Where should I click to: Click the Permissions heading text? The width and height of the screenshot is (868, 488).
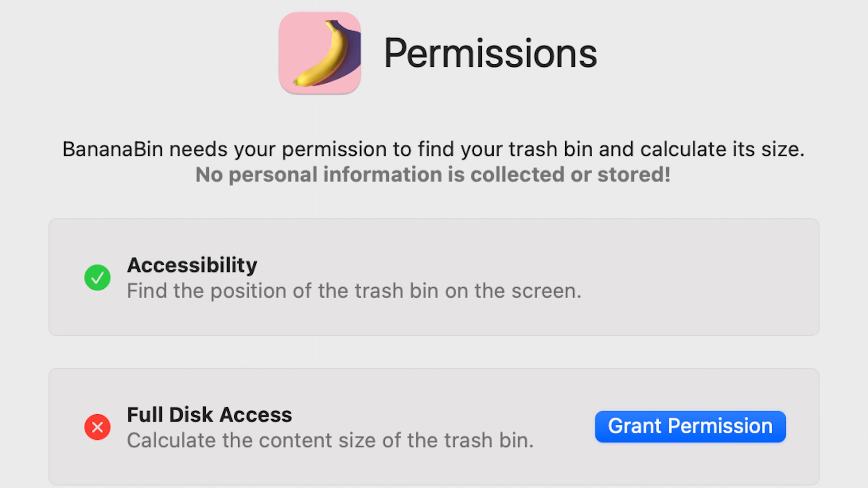[491, 53]
